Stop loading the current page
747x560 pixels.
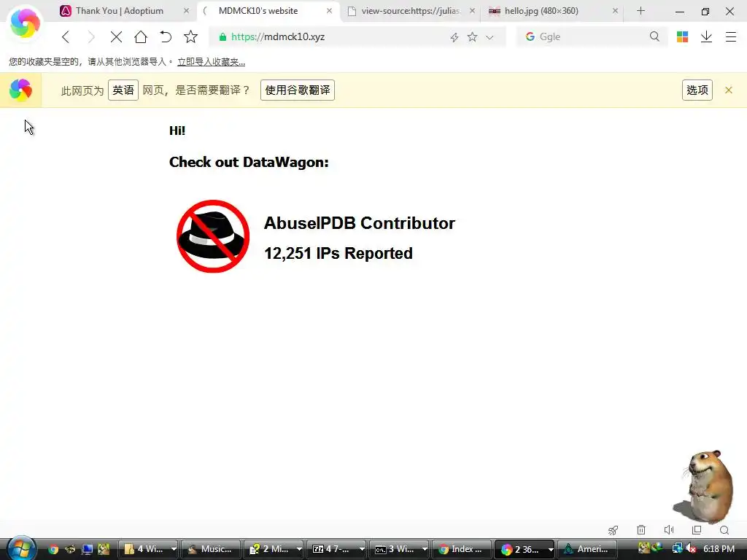coord(116,36)
